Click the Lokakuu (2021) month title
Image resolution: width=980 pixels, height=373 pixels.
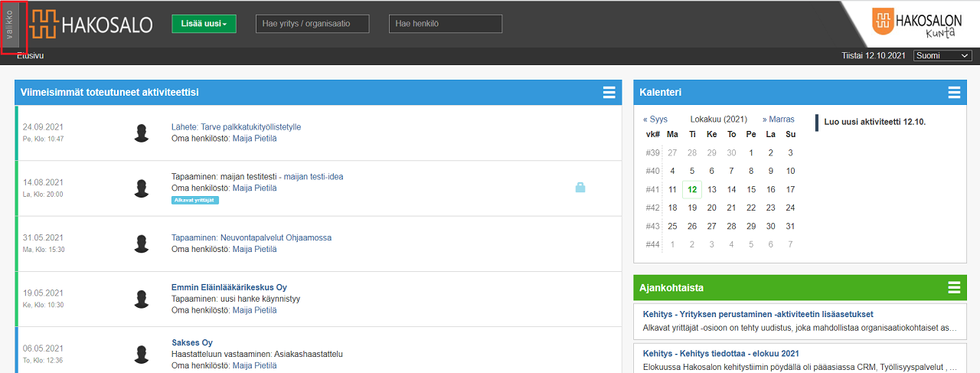pyautogui.click(x=718, y=119)
